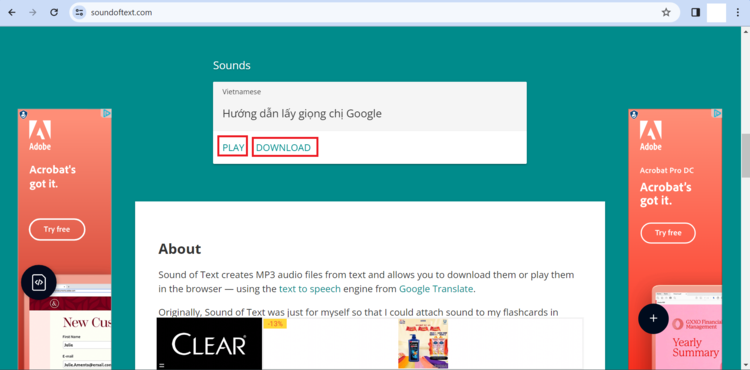
Task: Open the AdChoices icon on left ad
Action: click(x=107, y=113)
